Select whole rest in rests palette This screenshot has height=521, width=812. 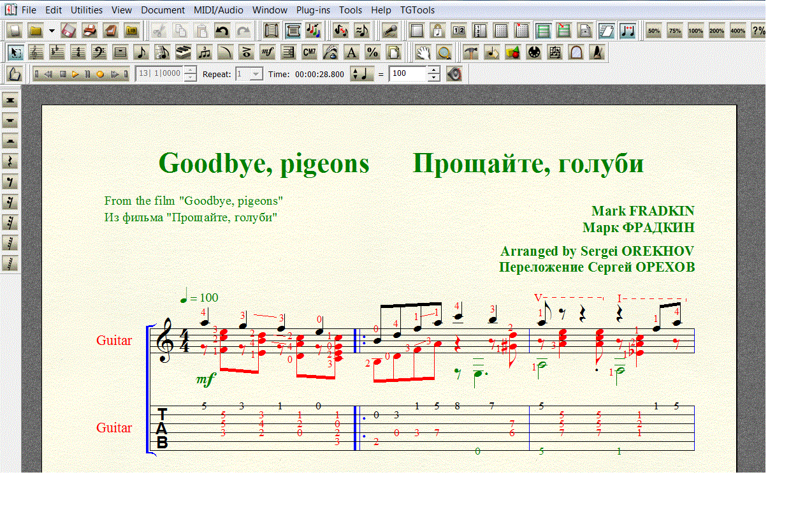click(10, 121)
